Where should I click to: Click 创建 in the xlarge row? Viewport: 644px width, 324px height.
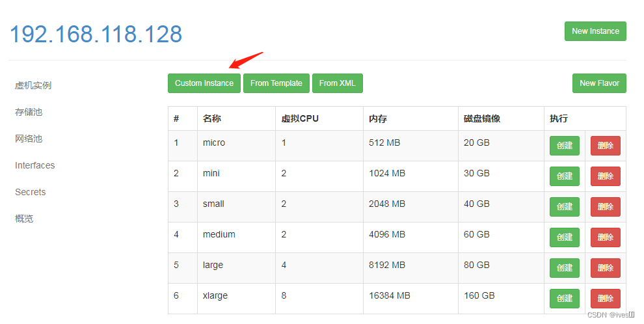click(x=564, y=299)
